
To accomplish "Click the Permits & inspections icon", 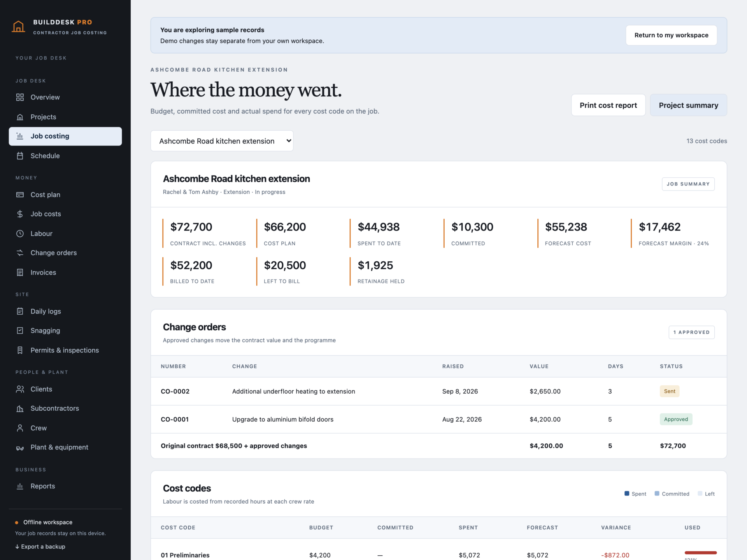I will [x=20, y=350].
